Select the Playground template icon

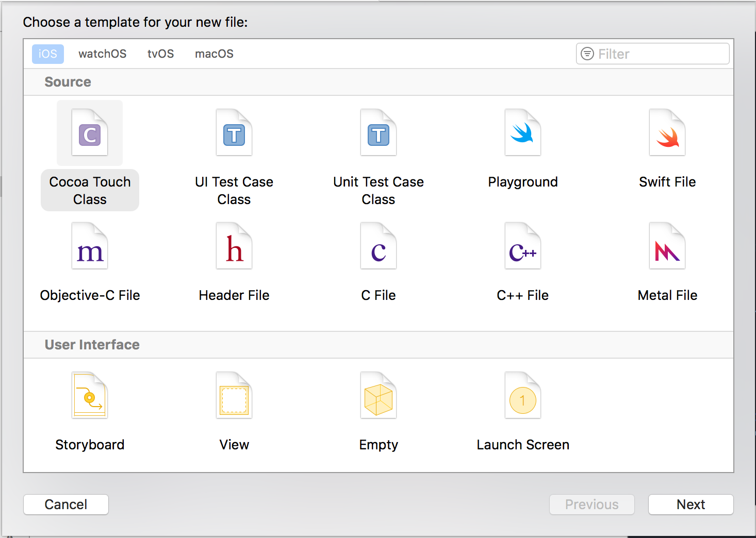523,132
